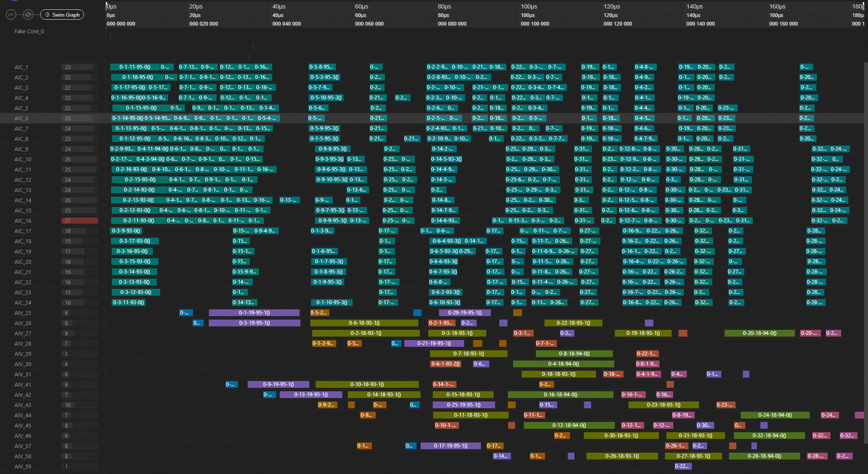Select the Fake Core_0 group label
The image size is (868, 474).
(x=29, y=32)
